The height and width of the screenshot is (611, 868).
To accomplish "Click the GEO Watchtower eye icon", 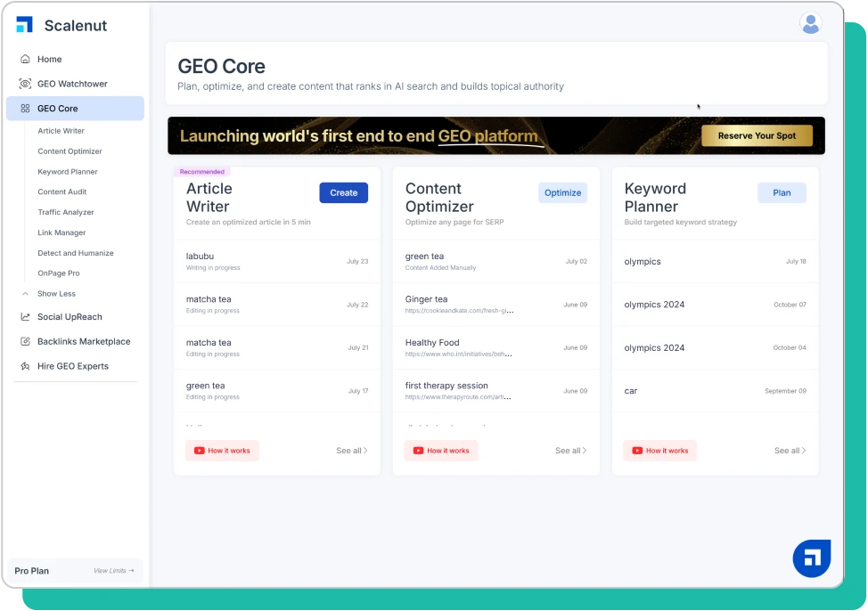I will [x=25, y=84].
